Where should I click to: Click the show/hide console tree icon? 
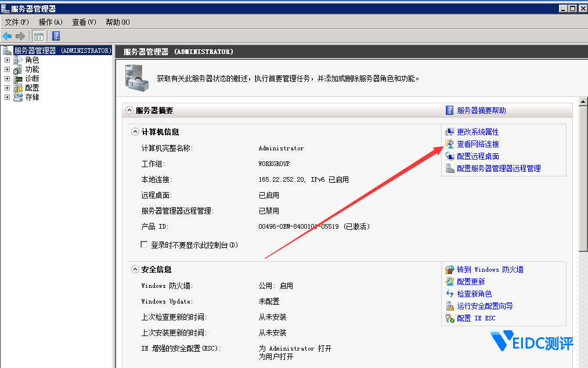click(x=38, y=36)
